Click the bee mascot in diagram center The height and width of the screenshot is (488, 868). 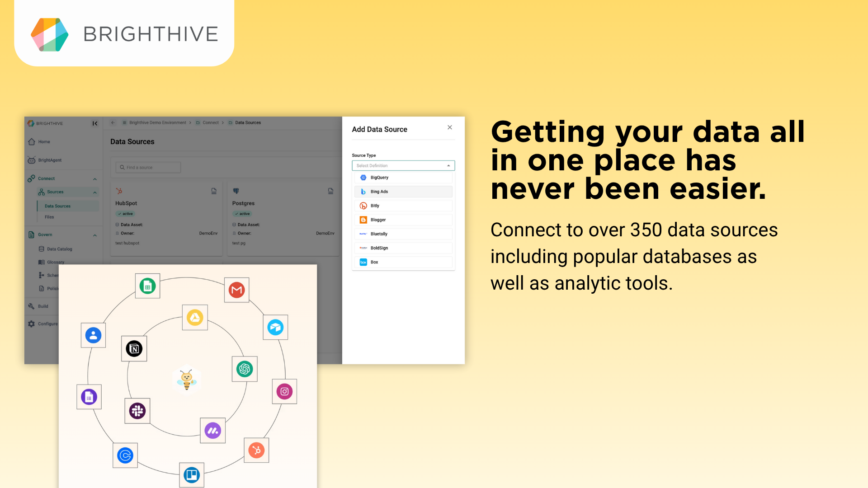click(x=187, y=380)
